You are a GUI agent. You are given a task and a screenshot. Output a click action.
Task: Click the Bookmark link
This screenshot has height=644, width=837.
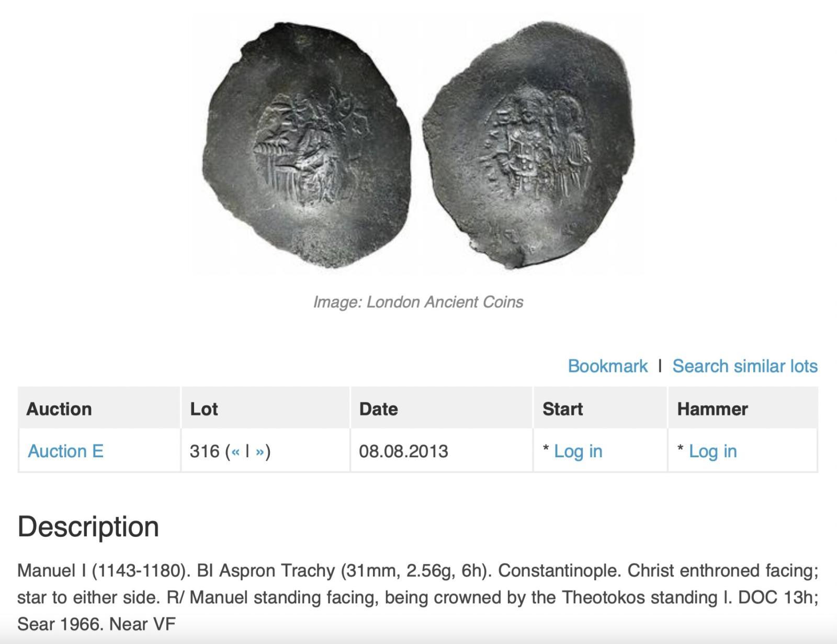point(607,366)
